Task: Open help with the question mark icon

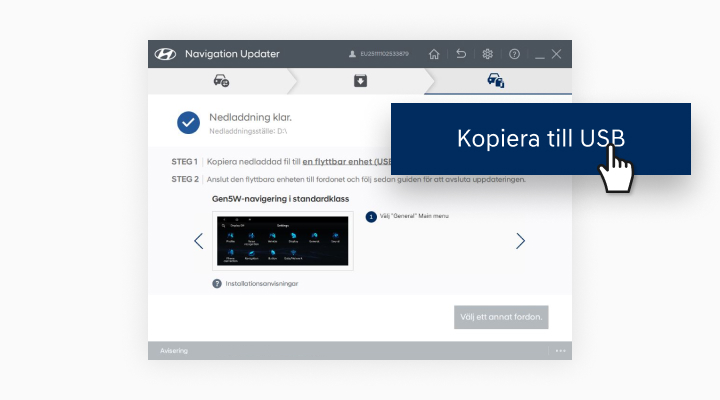Action: (514, 54)
